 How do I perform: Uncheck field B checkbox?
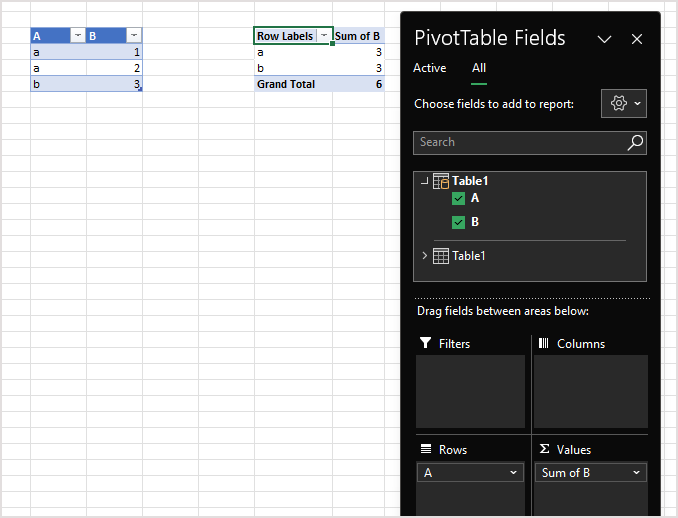pos(458,222)
